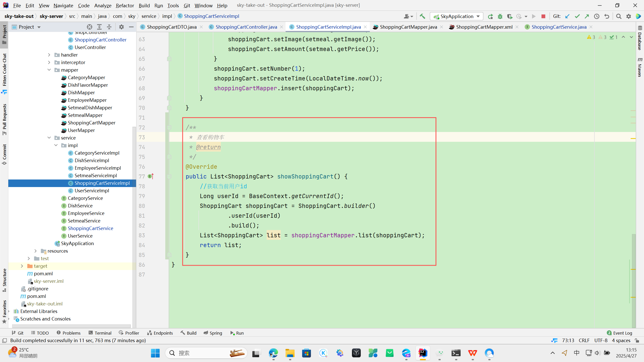This screenshot has width=644, height=362.
Task: Switch to ShoppingCartMapper.xml tab
Action: point(484,27)
